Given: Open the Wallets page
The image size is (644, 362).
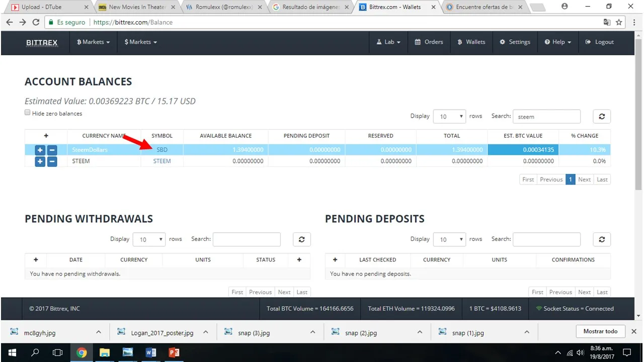Looking at the screenshot, I should [471, 42].
